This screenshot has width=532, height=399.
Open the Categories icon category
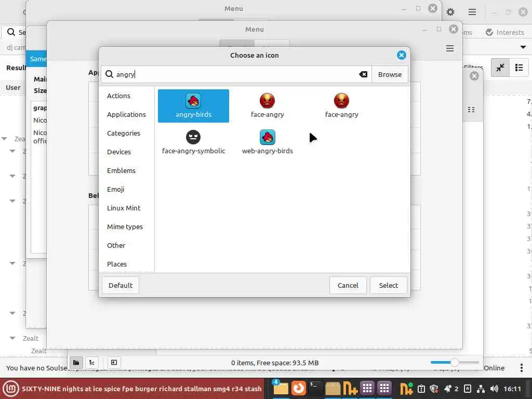point(124,133)
